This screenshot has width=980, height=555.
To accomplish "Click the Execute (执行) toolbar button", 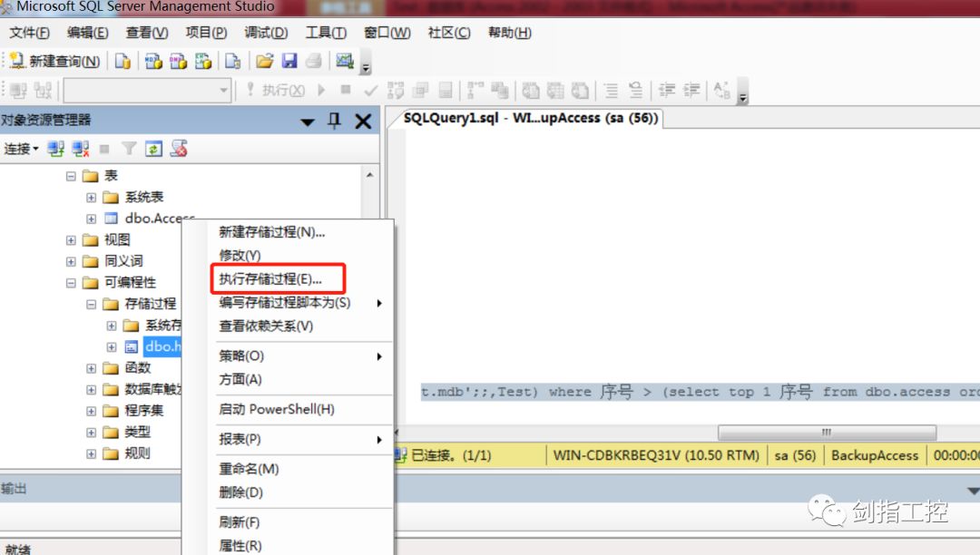I will click(275, 91).
